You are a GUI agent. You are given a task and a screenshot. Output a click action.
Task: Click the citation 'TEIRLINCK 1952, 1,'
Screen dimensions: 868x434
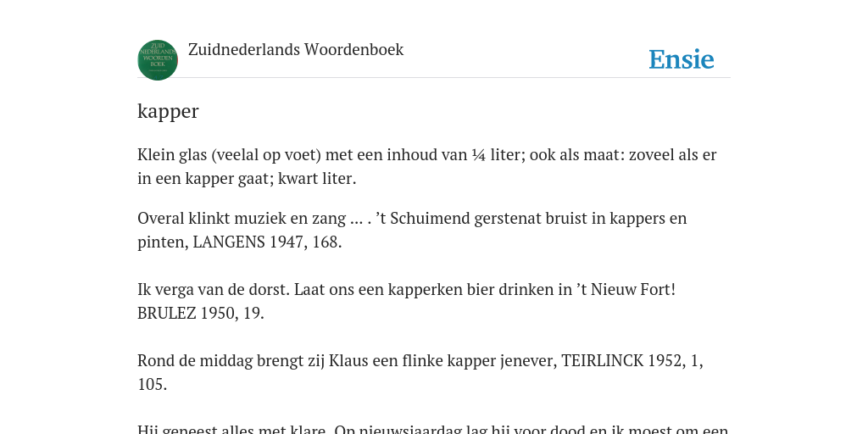tap(632, 361)
